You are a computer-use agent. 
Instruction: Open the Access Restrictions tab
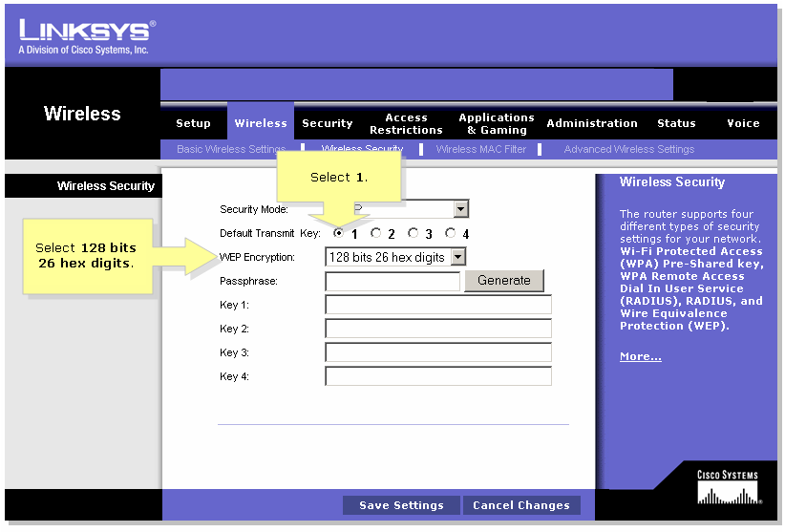(406, 123)
